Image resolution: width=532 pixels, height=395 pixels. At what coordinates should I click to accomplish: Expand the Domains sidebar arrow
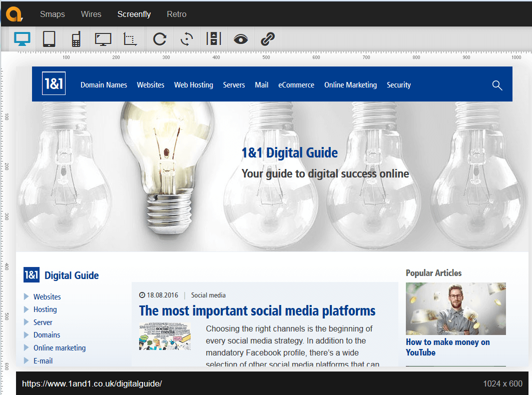coord(26,335)
